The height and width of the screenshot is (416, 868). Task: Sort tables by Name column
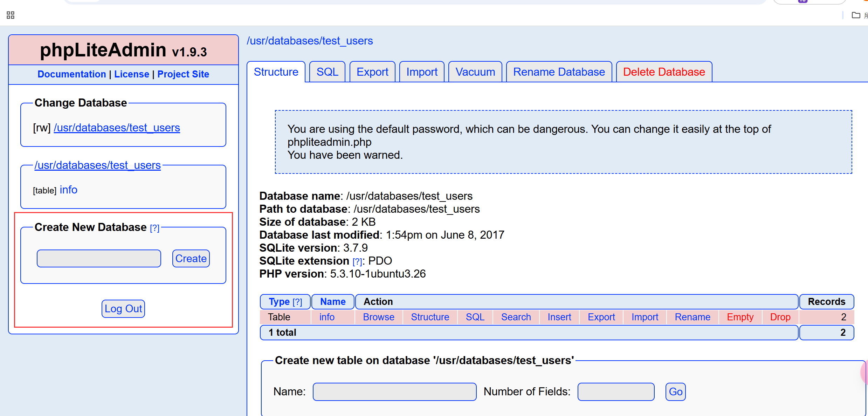click(x=333, y=302)
